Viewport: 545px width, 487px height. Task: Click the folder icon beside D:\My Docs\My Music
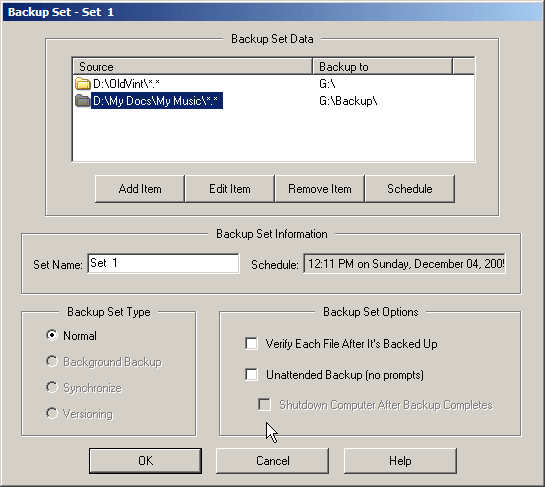(x=82, y=101)
